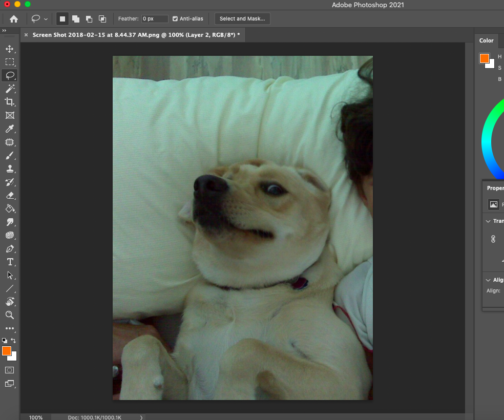Activate the Crop tool
Image resolution: width=504 pixels, height=420 pixels.
[x=10, y=101]
